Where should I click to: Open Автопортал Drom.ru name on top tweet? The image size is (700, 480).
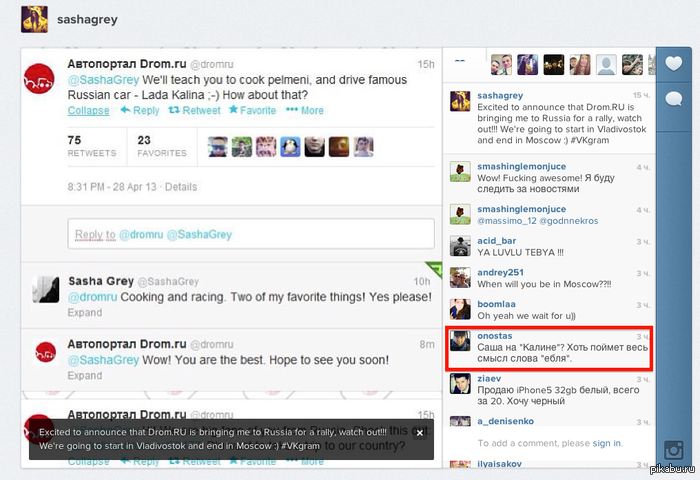(x=127, y=64)
